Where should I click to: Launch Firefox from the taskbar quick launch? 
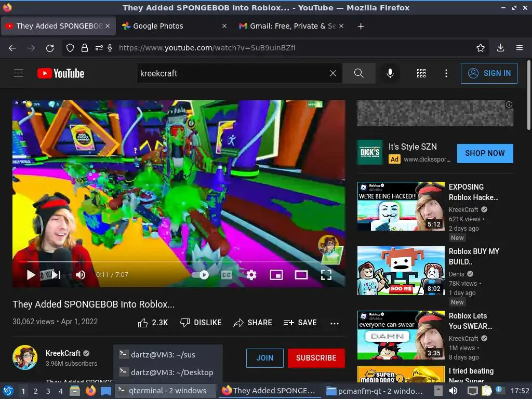pyautogui.click(x=90, y=391)
